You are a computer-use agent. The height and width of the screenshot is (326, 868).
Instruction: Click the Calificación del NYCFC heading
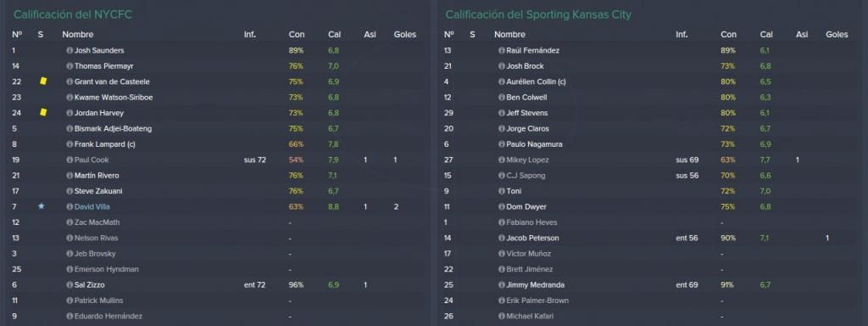[73, 15]
